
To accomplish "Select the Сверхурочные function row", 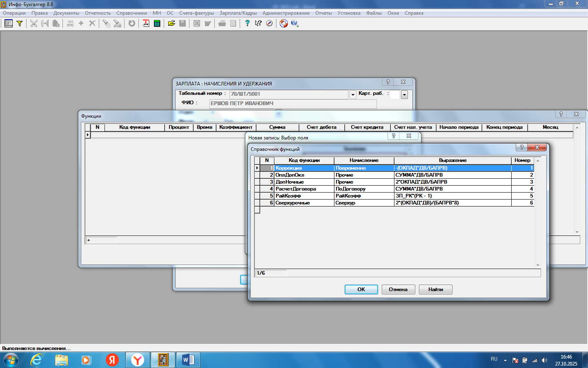I will pos(303,203).
